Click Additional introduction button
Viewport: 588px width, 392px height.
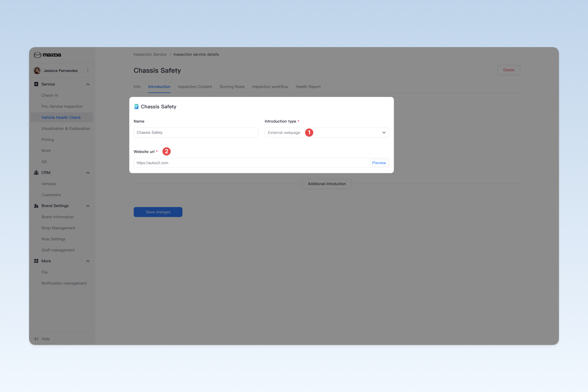point(327,184)
